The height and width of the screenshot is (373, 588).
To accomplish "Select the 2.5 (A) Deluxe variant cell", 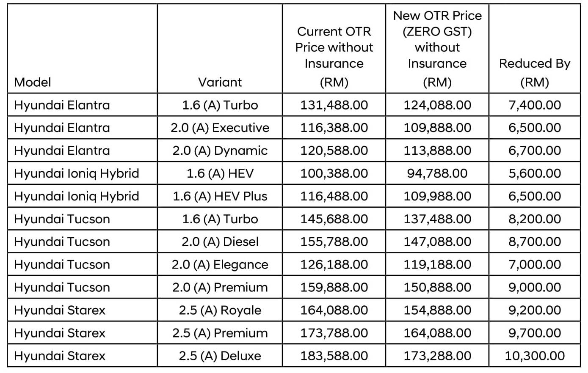I will click(220, 356).
